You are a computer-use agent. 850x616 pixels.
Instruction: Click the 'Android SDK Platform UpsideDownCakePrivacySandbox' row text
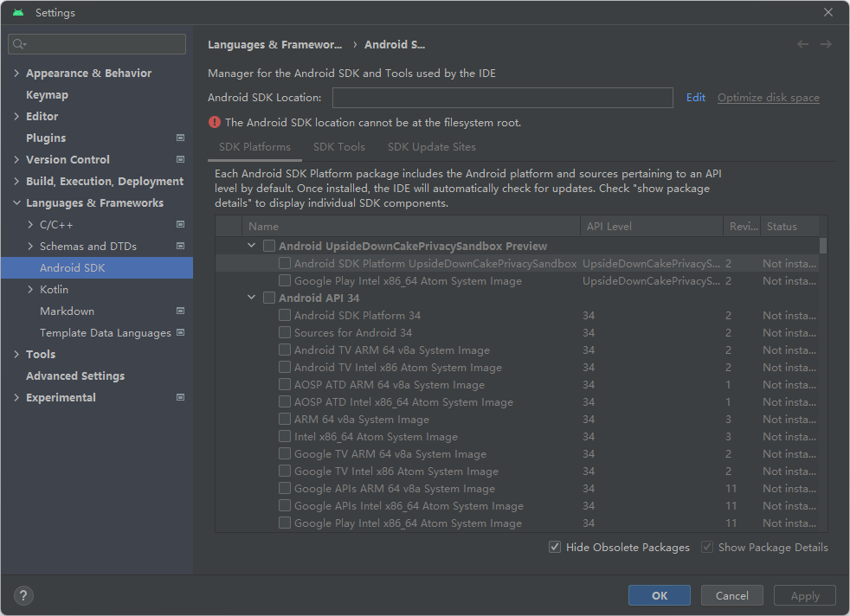click(x=435, y=263)
